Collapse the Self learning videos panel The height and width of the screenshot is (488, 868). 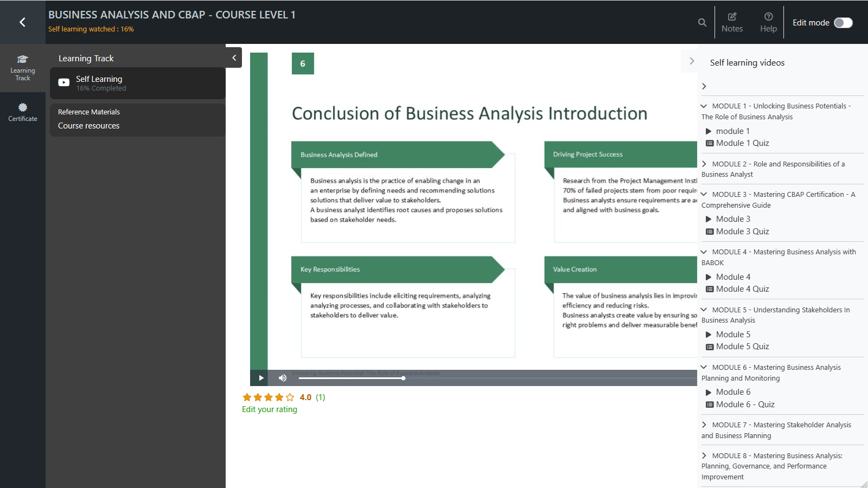tap(691, 61)
